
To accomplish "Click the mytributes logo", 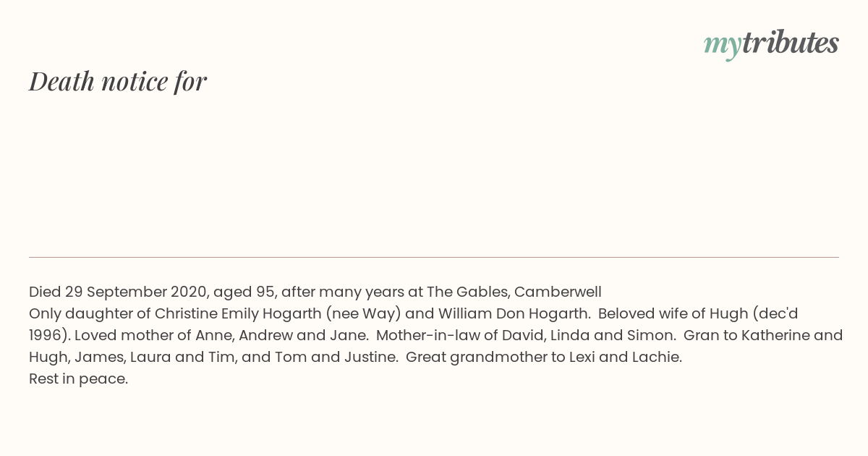I will 771,44.
